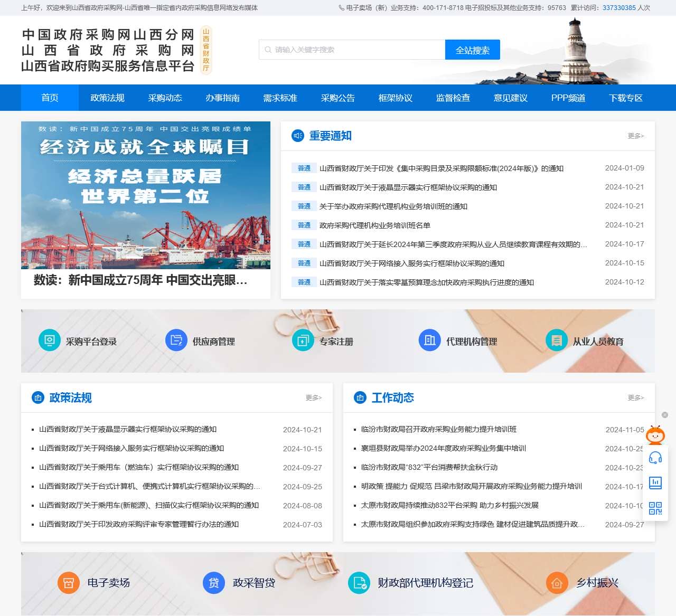Screen dimensions: 676x616
Task: Close the floating mascot sidebar widget
Action: coord(665,415)
